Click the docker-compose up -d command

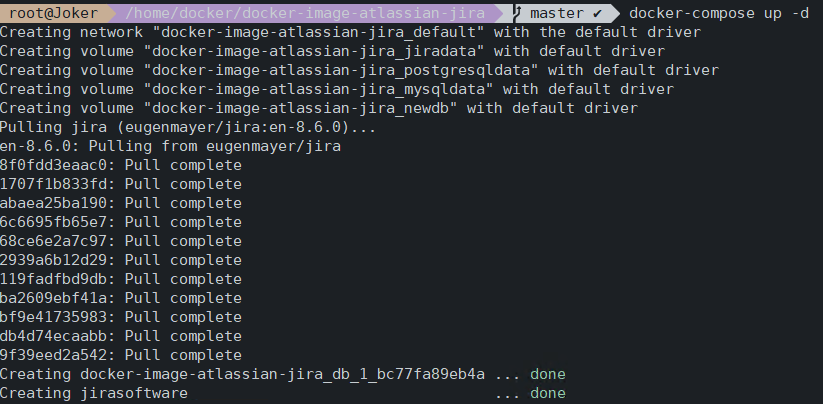click(x=719, y=13)
